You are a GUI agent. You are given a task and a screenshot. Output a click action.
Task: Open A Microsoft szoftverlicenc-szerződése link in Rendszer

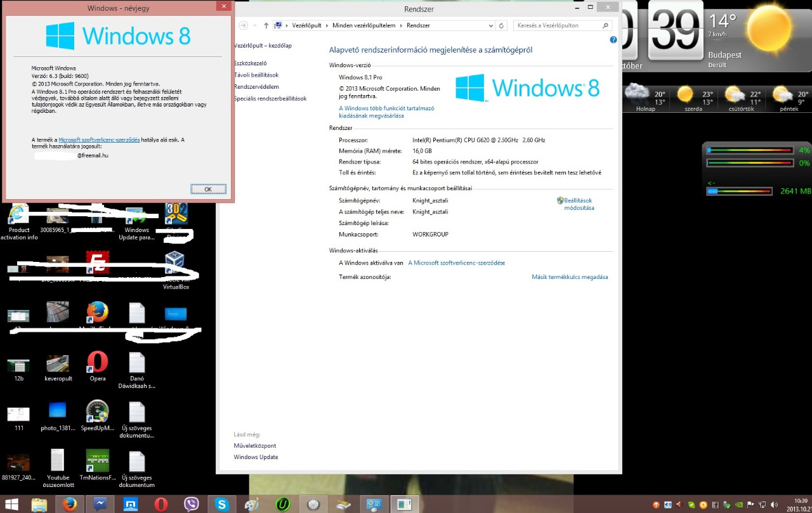coord(457,263)
